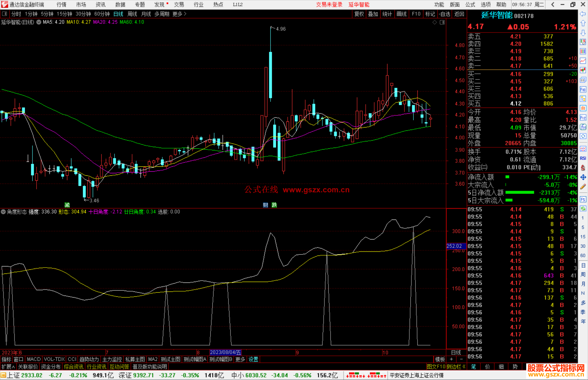Viewport: 588px width, 380px height.
Task: Click the back arrow icon in right sidebar
Action: (583, 14)
